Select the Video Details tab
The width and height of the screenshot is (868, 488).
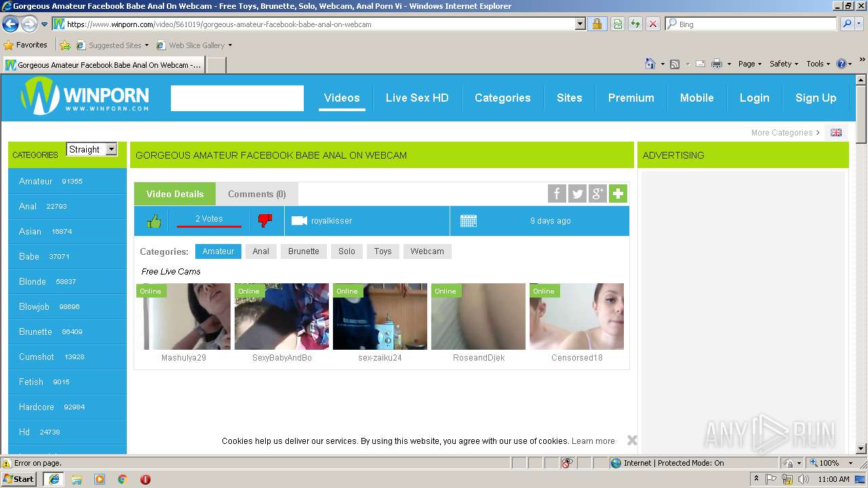(x=175, y=194)
